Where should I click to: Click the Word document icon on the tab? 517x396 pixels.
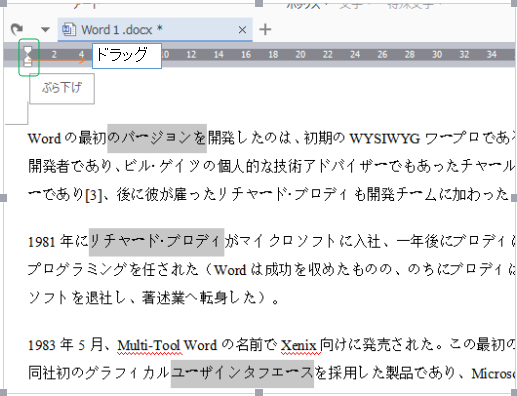[69, 30]
